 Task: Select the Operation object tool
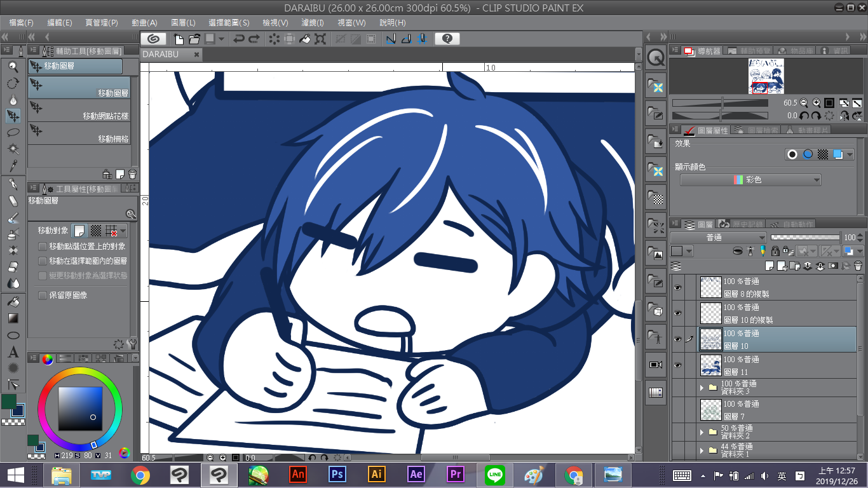click(x=13, y=99)
